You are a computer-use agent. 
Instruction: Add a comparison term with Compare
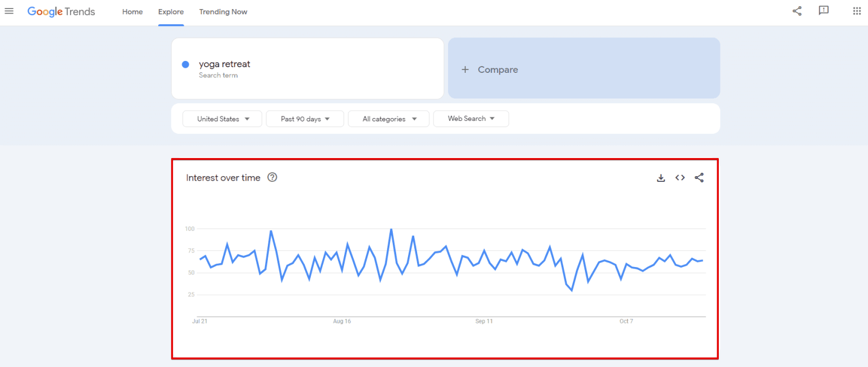(490, 69)
